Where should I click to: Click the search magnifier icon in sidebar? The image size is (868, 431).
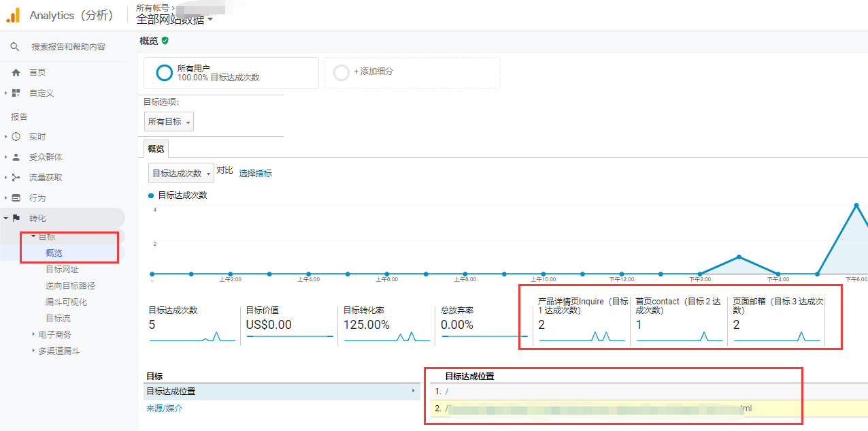click(x=15, y=47)
